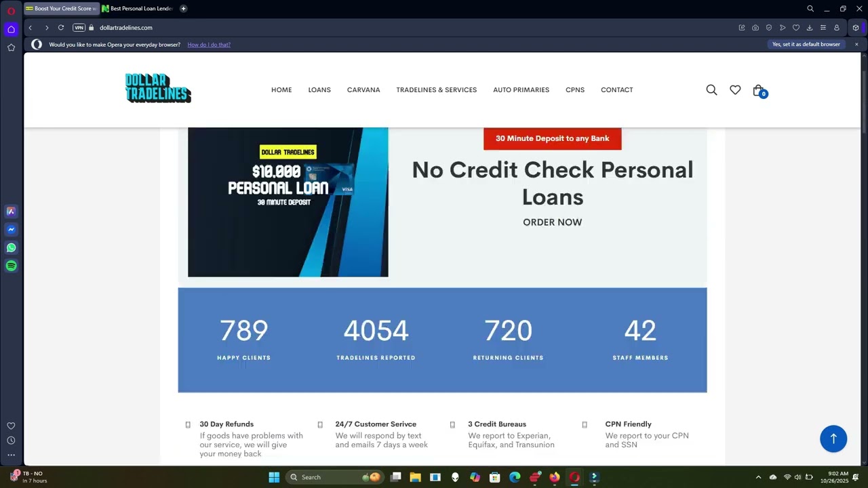Open the TRADELINES & SERVICES menu

tap(437, 90)
